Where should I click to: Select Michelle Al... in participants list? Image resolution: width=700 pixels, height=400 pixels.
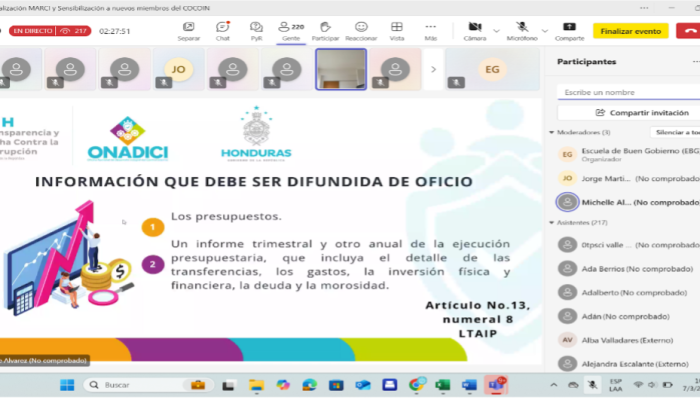(x=629, y=202)
